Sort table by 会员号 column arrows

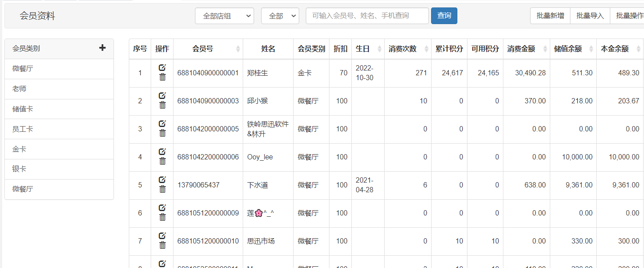click(x=238, y=49)
